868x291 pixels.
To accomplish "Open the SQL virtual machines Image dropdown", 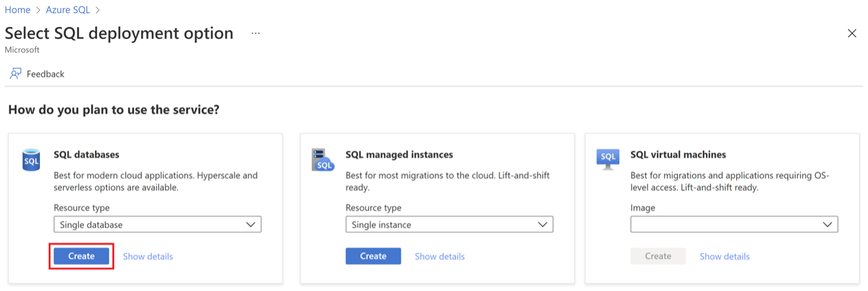I will click(x=734, y=224).
